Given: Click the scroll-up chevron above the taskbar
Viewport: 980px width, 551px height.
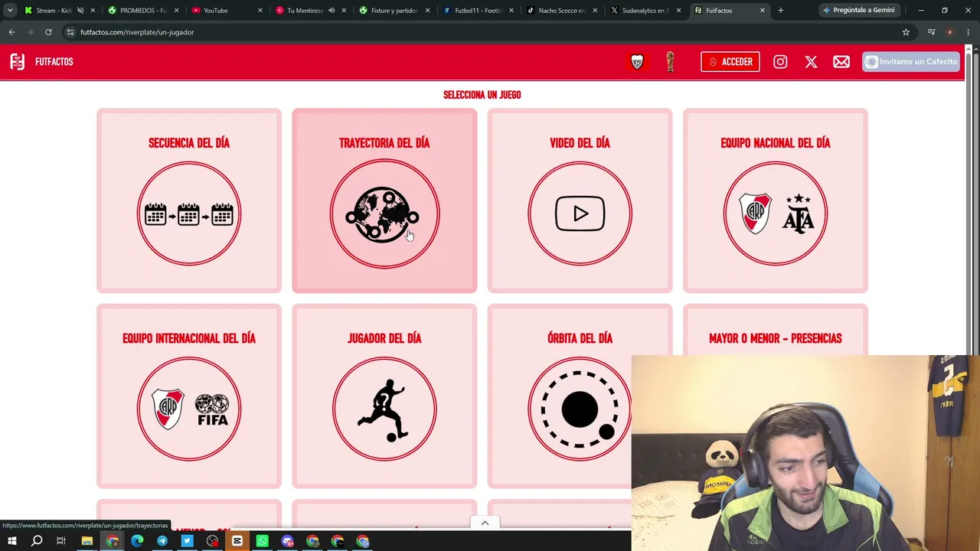Looking at the screenshot, I should 485,523.
